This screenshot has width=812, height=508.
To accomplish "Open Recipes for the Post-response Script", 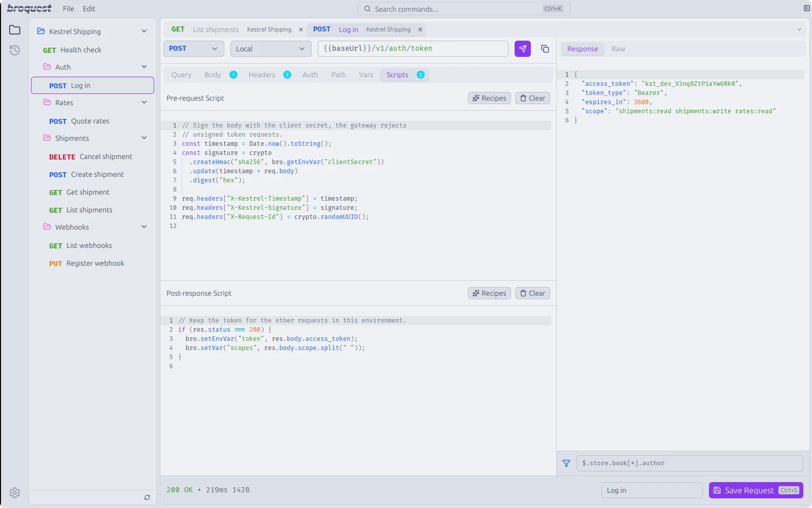I will 489,293.
